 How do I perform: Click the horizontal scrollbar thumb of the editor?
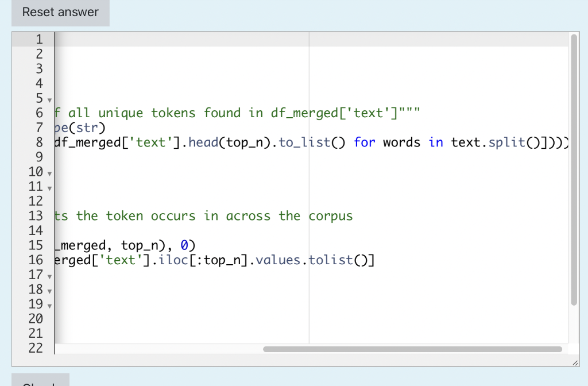[x=412, y=349]
